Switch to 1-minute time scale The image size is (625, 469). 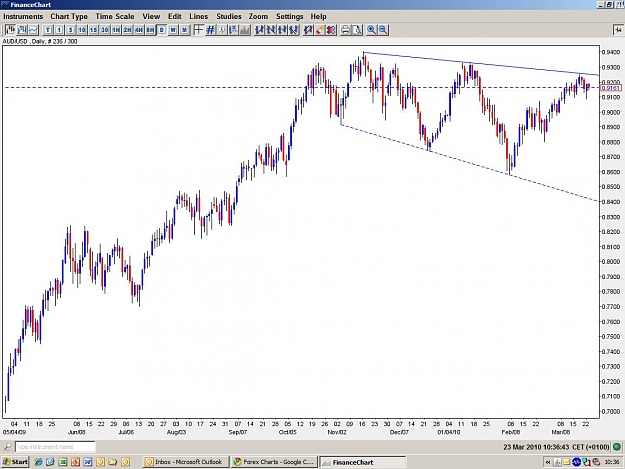(x=59, y=30)
